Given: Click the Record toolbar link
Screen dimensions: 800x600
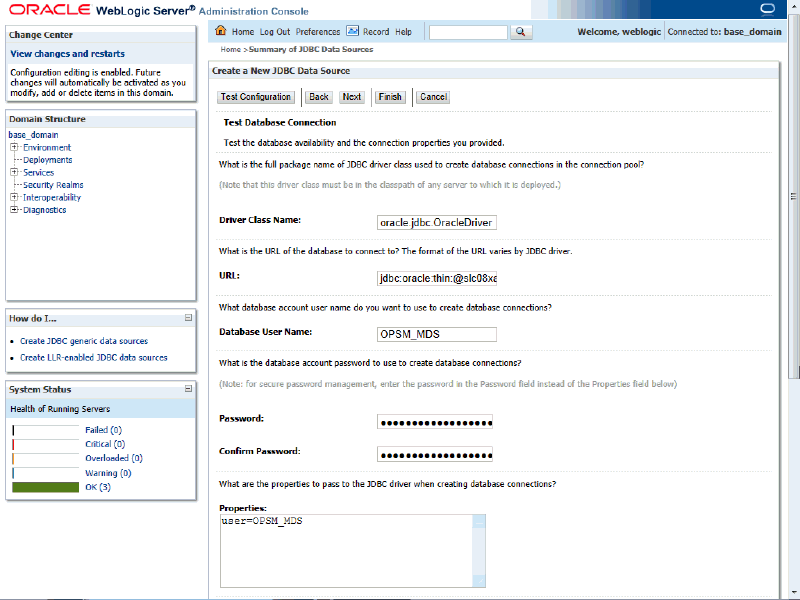Looking at the screenshot, I should pyautogui.click(x=376, y=32).
